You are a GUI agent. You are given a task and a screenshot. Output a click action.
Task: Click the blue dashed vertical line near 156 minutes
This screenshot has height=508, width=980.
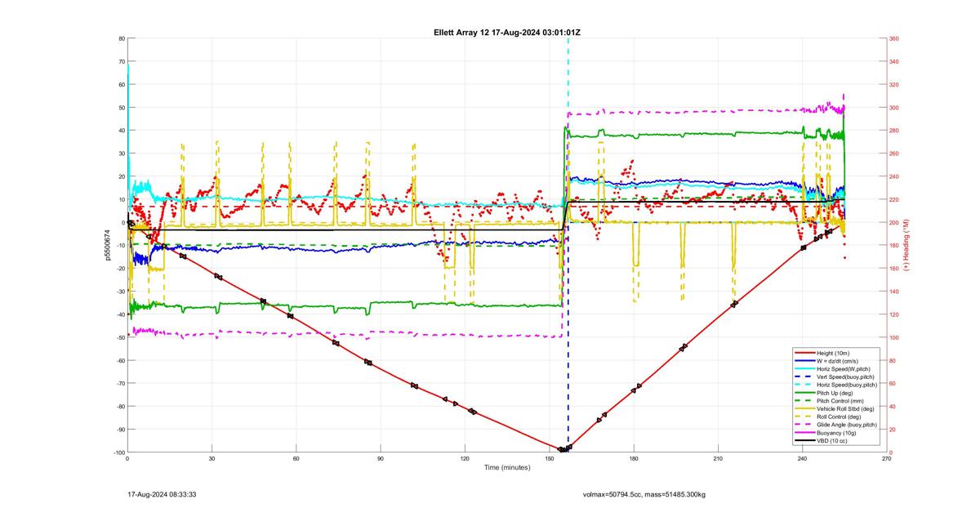[x=568, y=335]
